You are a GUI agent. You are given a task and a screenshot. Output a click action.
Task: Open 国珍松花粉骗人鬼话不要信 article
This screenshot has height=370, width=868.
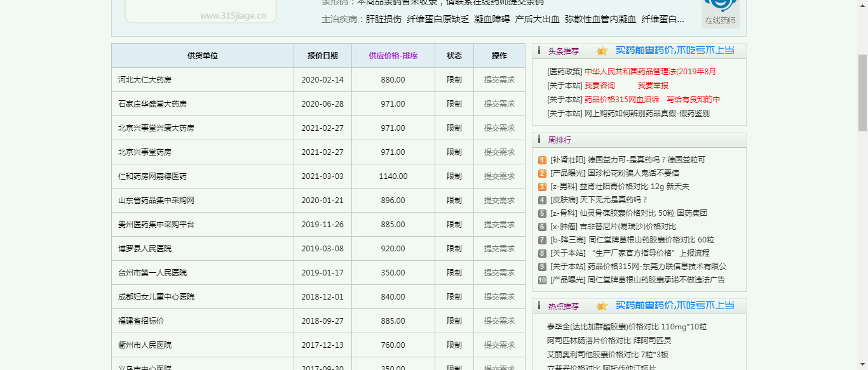(634, 173)
